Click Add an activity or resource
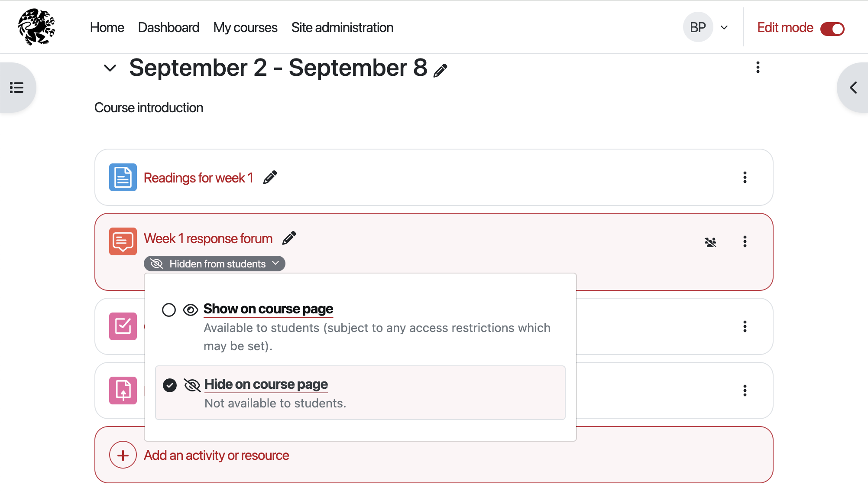 click(216, 456)
